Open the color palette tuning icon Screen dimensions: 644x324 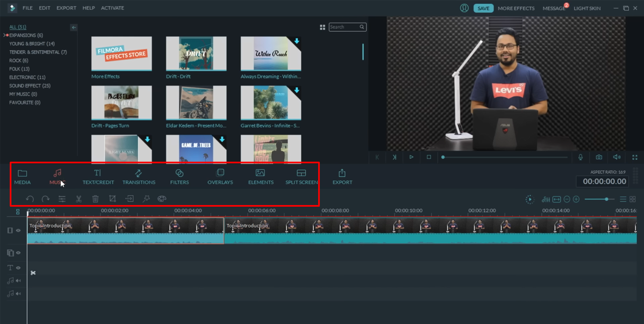162,199
